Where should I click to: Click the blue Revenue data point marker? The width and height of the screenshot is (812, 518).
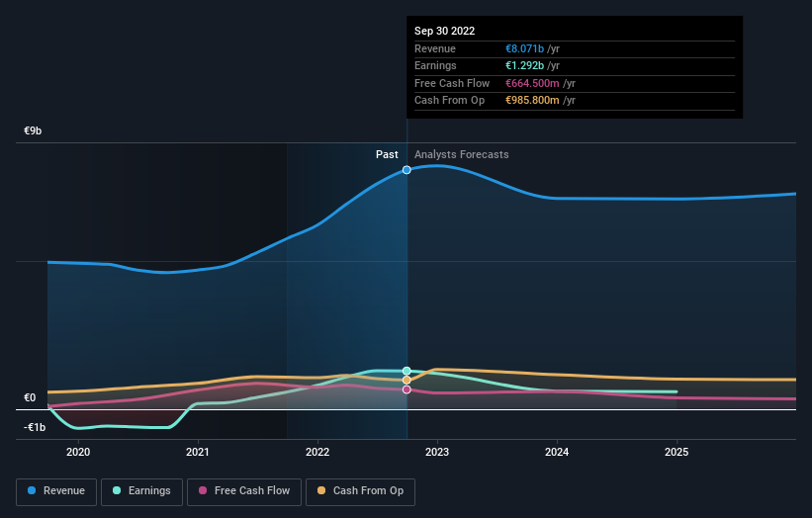pyautogui.click(x=406, y=170)
